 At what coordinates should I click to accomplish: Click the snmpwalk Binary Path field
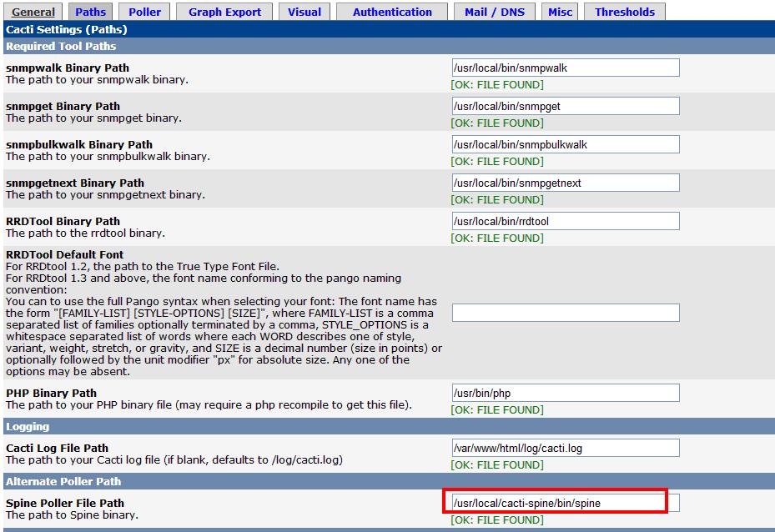566,68
